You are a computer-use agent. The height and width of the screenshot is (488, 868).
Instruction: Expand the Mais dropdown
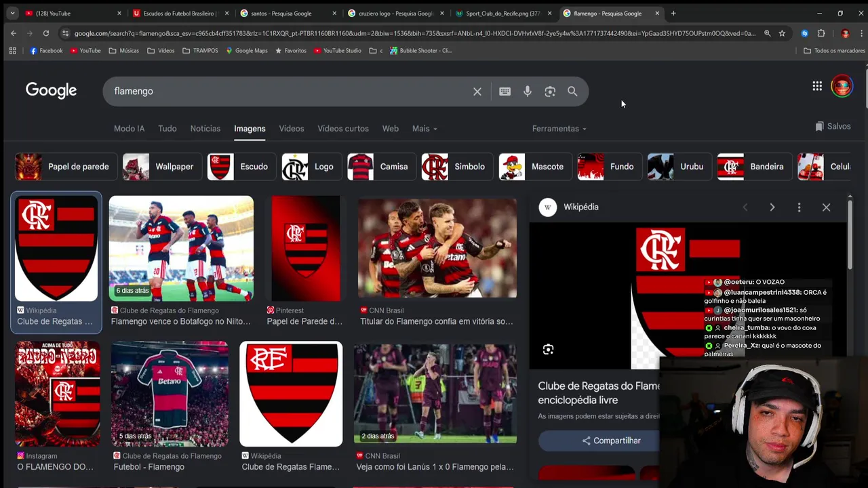tap(425, 129)
